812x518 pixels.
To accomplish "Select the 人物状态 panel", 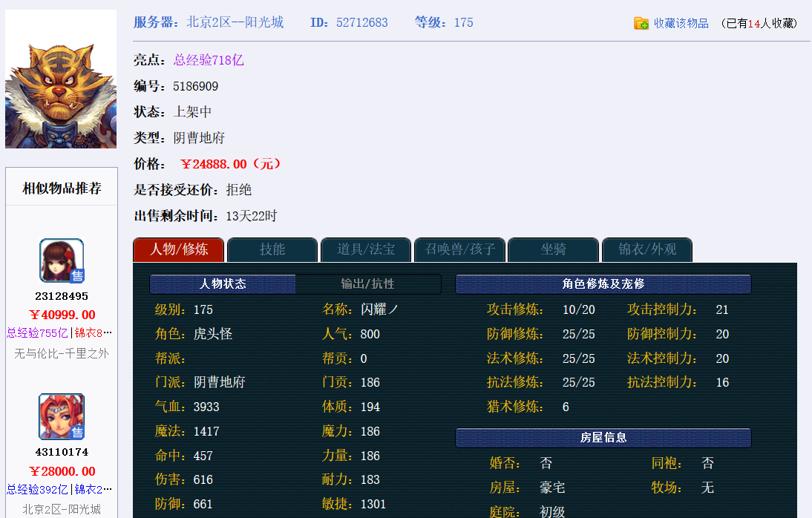I will (222, 283).
